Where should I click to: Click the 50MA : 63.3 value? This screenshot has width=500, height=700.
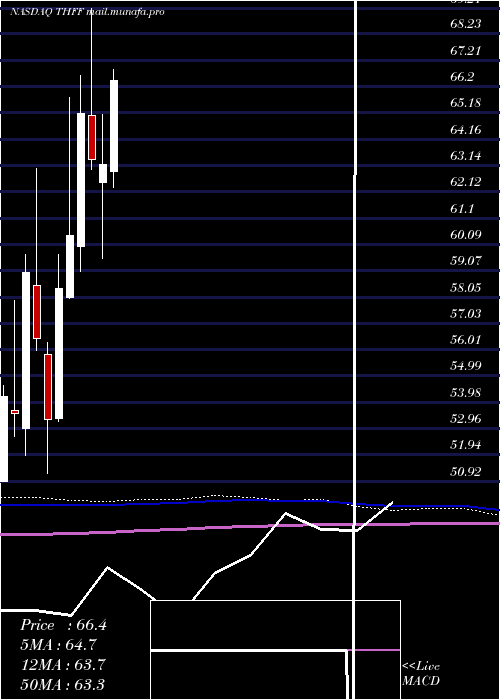click(x=63, y=684)
